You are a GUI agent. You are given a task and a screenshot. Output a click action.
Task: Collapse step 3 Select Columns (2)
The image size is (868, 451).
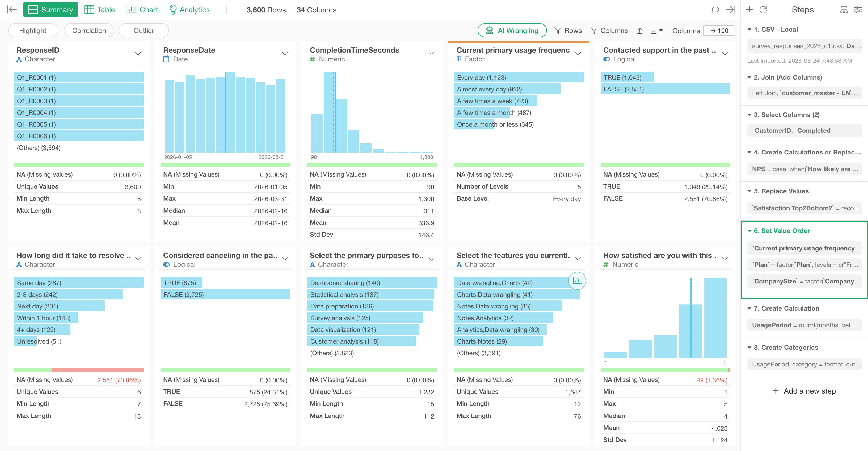pyautogui.click(x=749, y=115)
